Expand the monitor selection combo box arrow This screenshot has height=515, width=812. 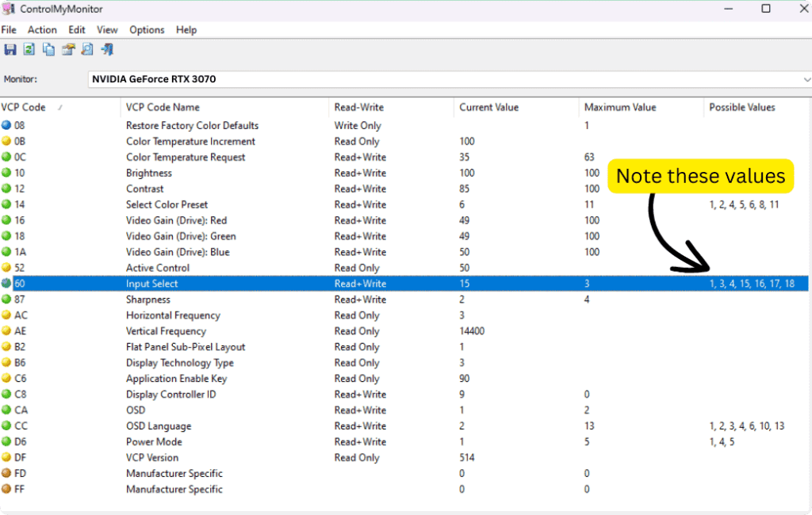point(807,79)
